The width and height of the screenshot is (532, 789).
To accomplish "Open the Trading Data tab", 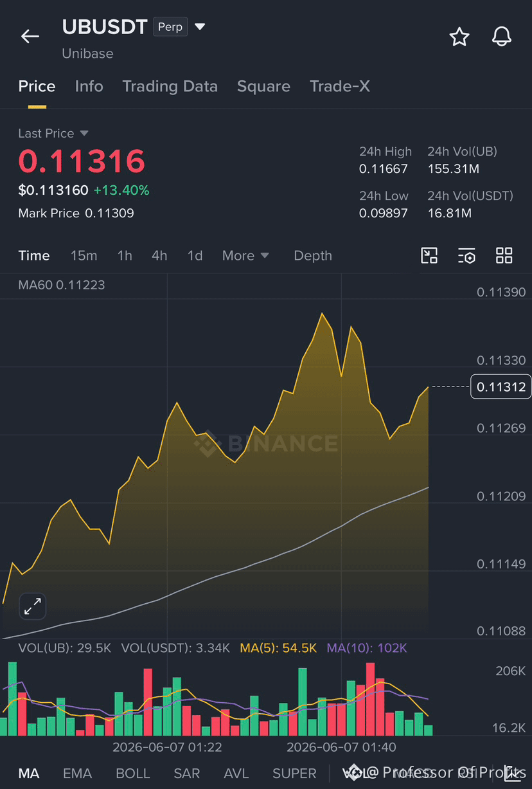I will click(x=170, y=86).
